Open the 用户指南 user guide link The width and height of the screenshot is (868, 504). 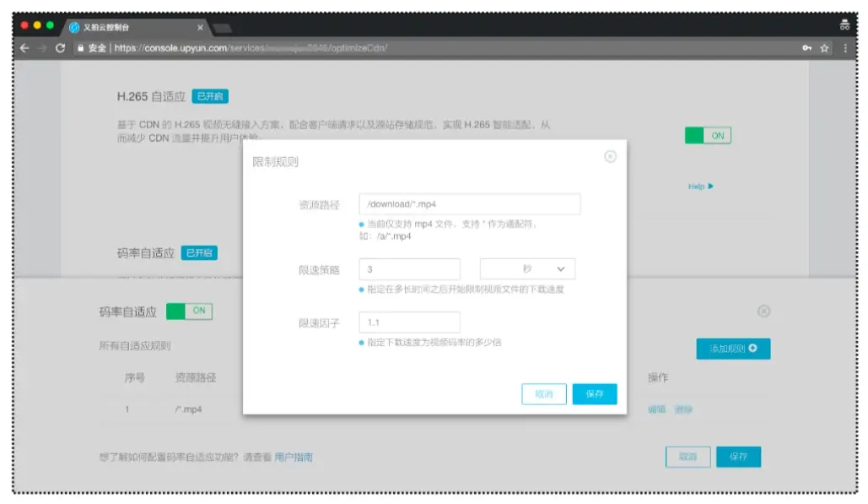294,457
